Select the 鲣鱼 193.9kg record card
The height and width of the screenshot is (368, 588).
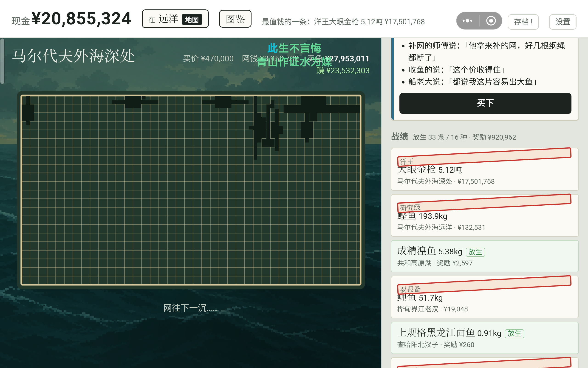[x=484, y=216]
